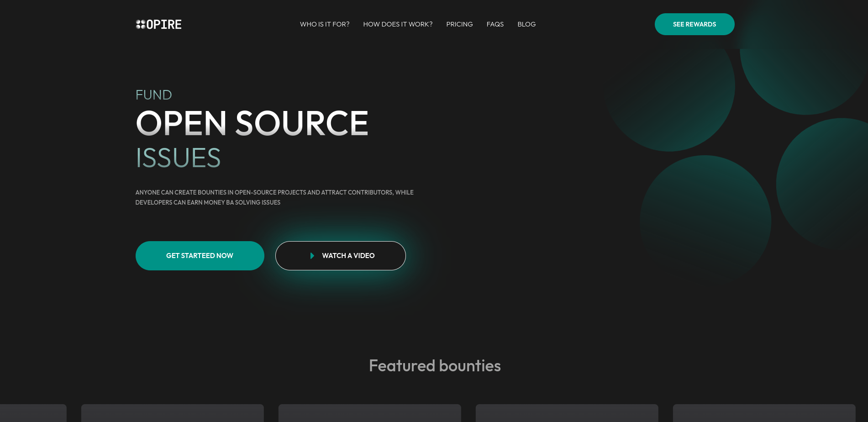Viewport: 868px width, 422px height.
Task: Click the OPIRE wordmark to go home
Action: (x=163, y=24)
